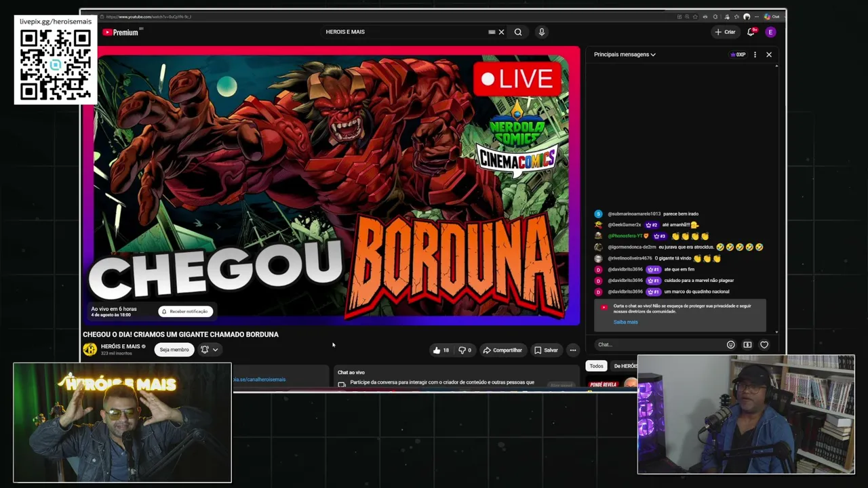The image size is (868, 488).
Task: Click the @igormendonca-de2rm chat username
Action: click(x=632, y=247)
